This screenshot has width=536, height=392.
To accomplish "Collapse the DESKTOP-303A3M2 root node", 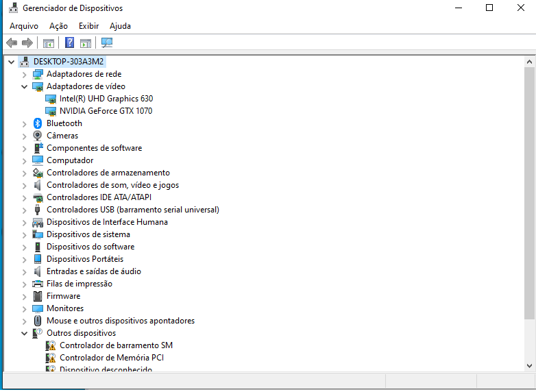I will (11, 62).
